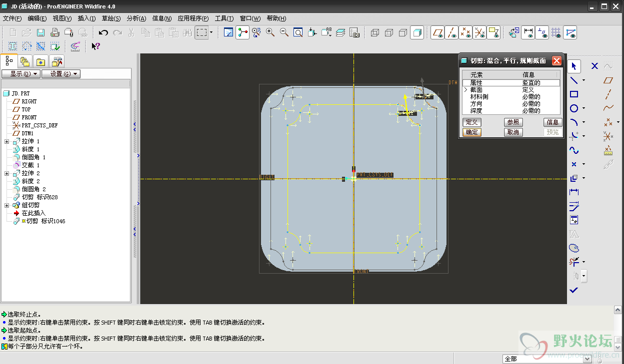The image size is (624, 364).
Task: Close the 切剪 dialog
Action: pos(556,60)
